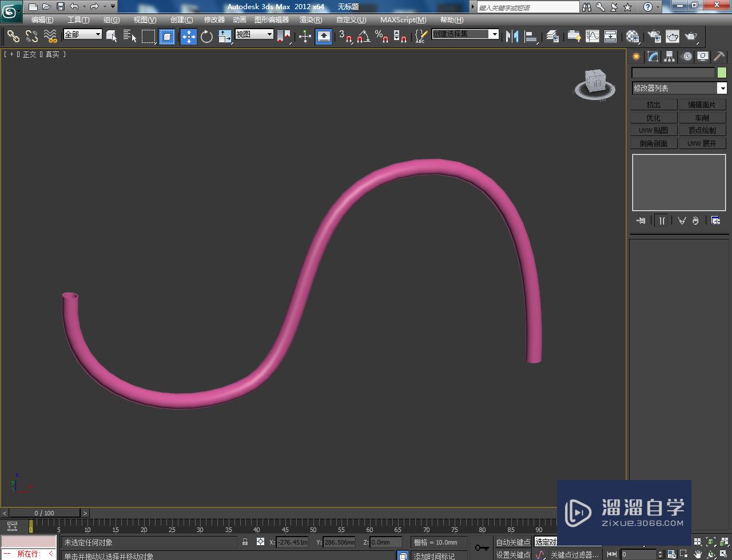Viewport: 732px width, 560px height.
Task: Expand the help menu arrow in title bar
Action: point(658,7)
